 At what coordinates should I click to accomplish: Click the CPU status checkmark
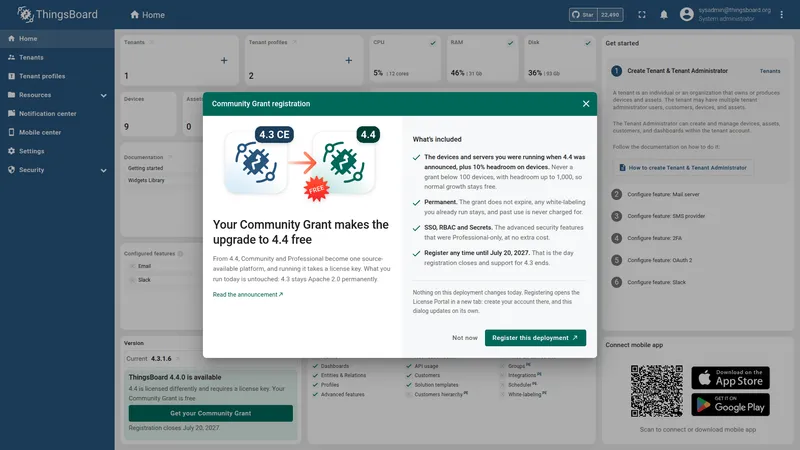point(433,43)
